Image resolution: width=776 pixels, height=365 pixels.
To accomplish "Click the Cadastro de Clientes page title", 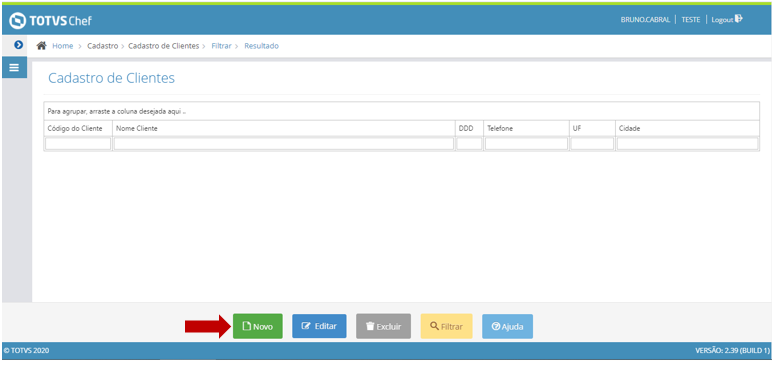I will [111, 78].
